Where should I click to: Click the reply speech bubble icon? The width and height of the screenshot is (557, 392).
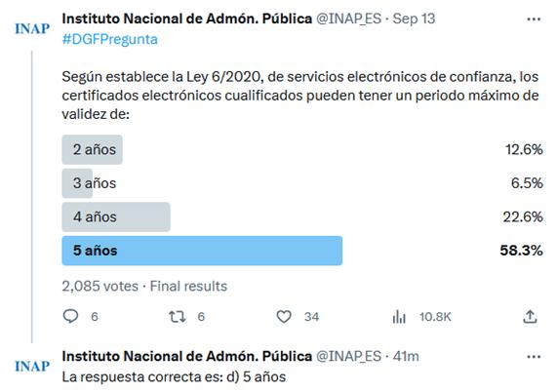(70, 316)
